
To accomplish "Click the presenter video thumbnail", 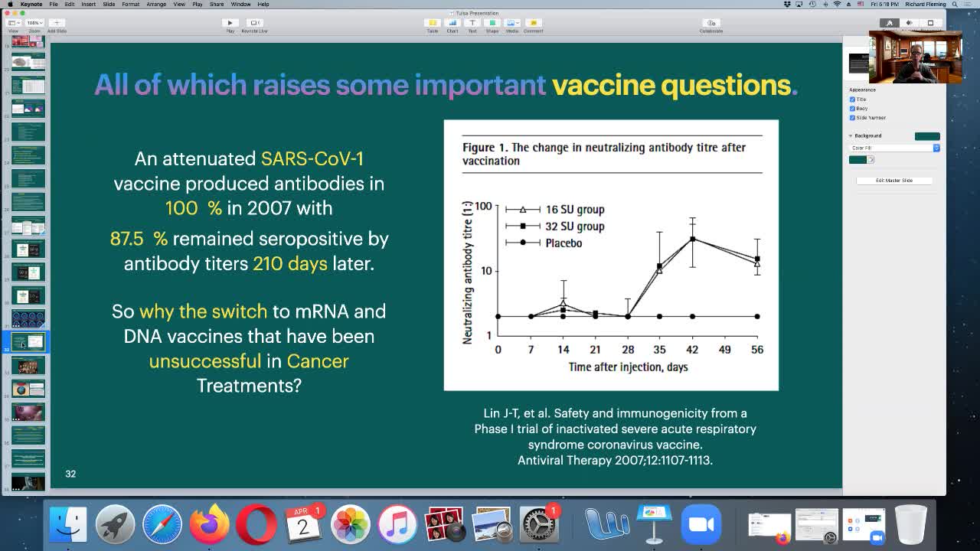I will tap(916, 57).
